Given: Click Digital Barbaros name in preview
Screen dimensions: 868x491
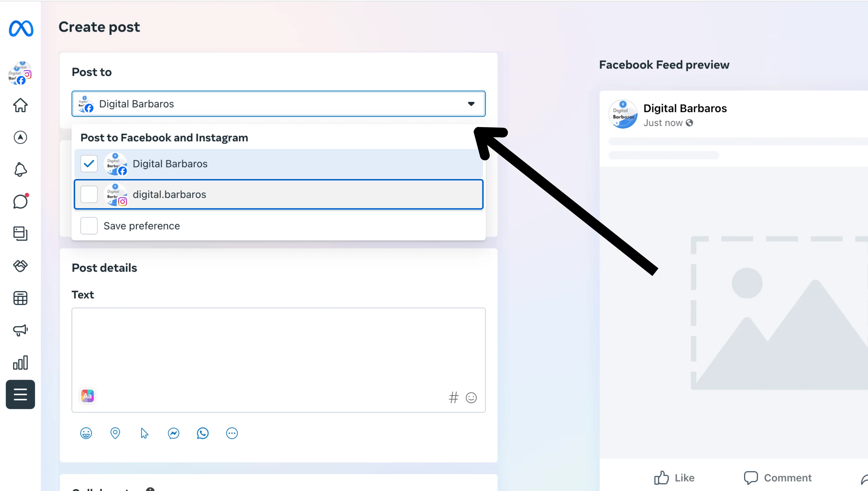Looking at the screenshot, I should click(685, 108).
